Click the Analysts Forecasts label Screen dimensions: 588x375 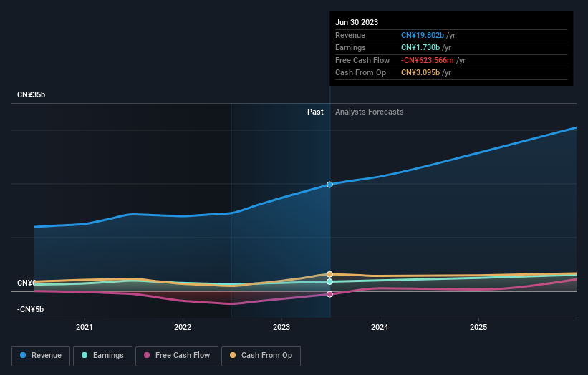pos(370,112)
